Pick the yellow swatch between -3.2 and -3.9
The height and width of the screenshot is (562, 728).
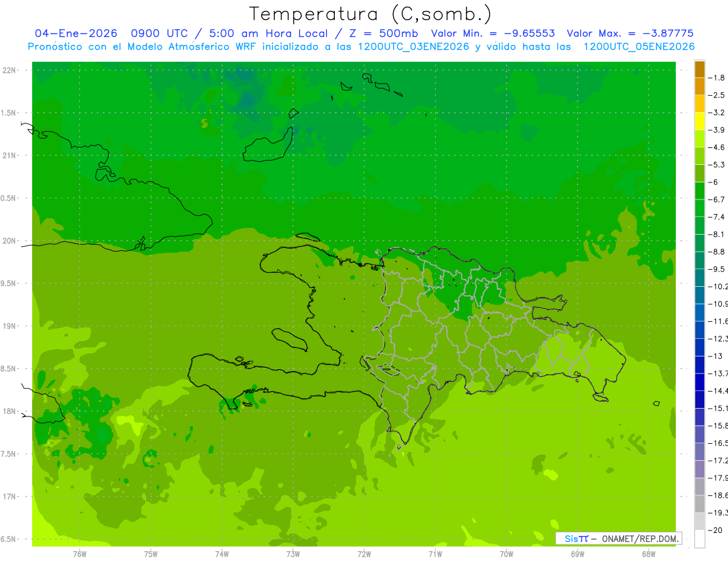coord(699,121)
